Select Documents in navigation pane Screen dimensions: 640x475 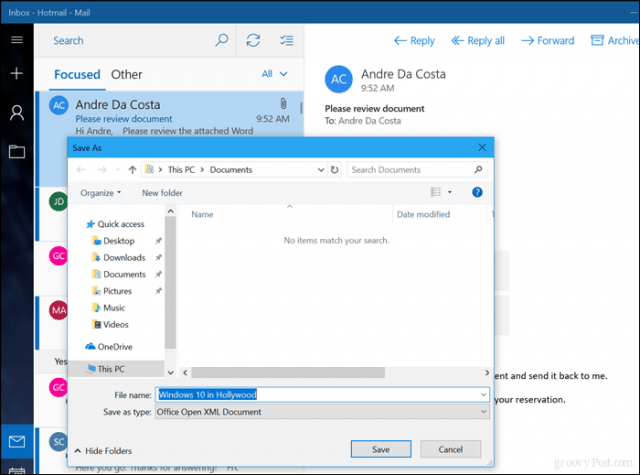click(119, 274)
